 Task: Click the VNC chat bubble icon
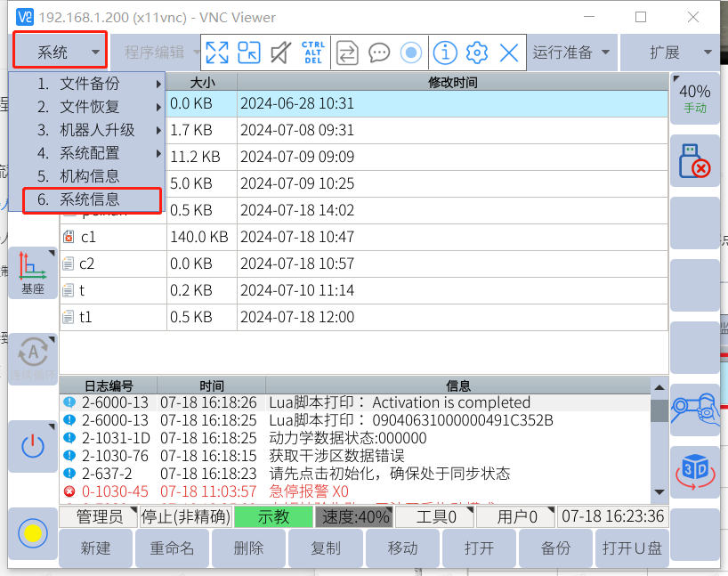(379, 53)
